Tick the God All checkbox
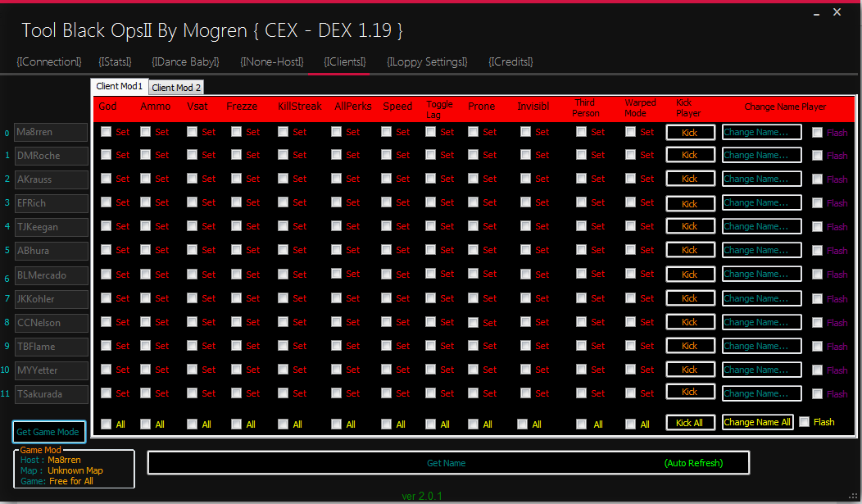Screen dimensions: 862x504 click(106, 424)
